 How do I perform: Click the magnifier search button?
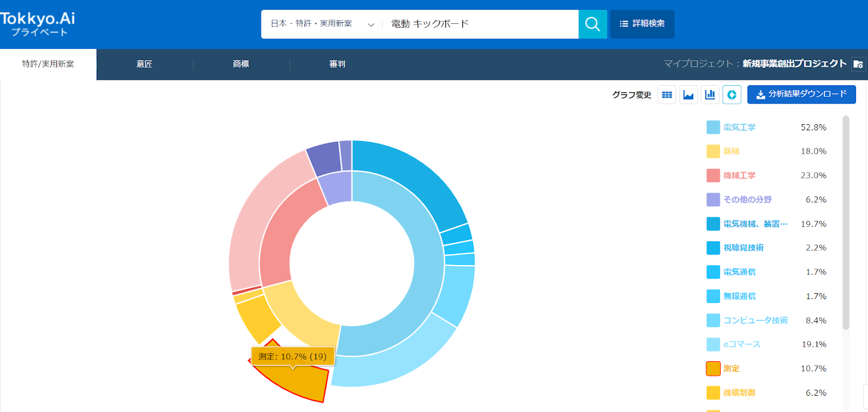click(592, 24)
